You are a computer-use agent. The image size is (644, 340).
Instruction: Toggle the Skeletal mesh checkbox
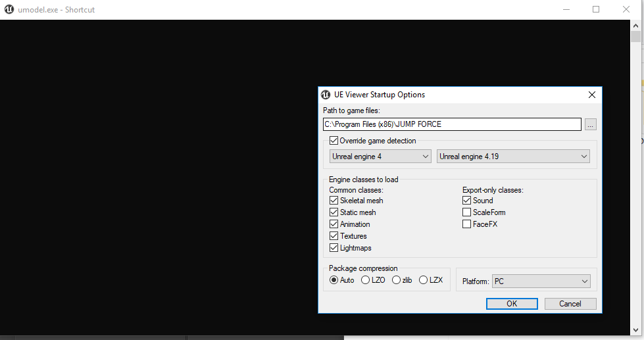tap(334, 201)
